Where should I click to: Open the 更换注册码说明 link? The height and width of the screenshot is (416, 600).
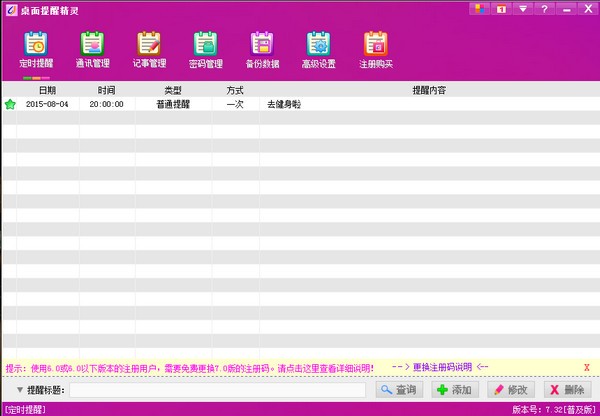coord(439,367)
